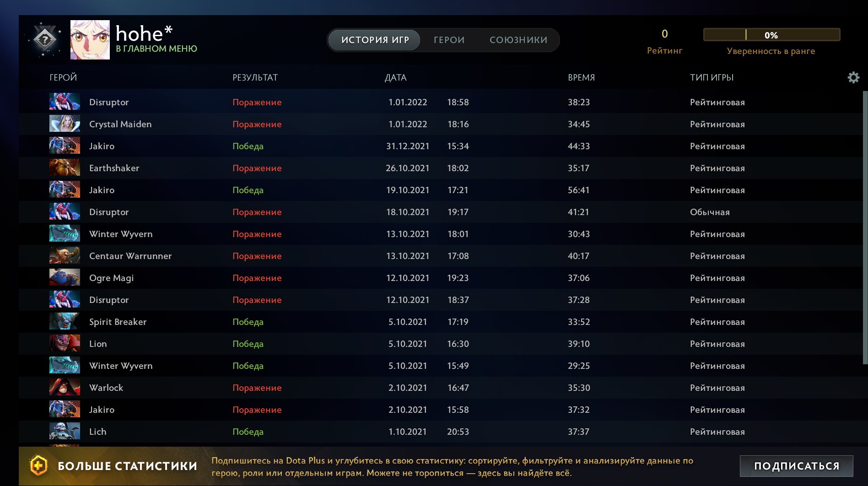Click the rank confidence progress bar
The width and height of the screenshot is (868, 486).
(771, 35)
